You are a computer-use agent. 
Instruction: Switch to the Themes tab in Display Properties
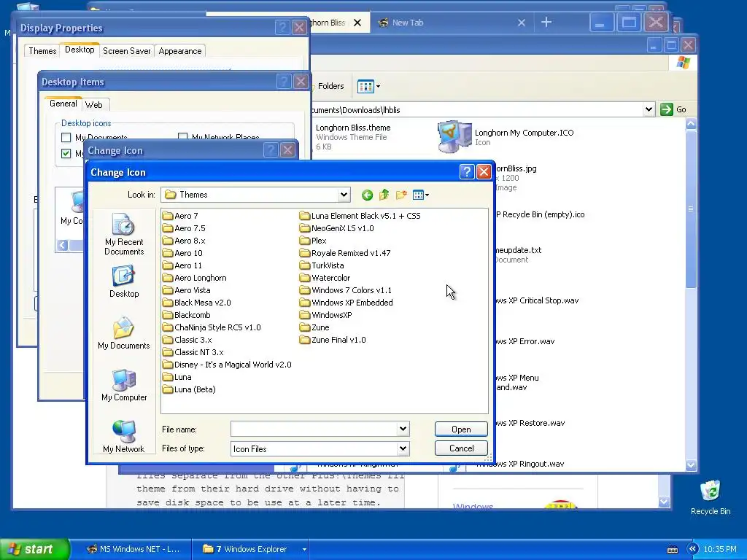pos(42,51)
